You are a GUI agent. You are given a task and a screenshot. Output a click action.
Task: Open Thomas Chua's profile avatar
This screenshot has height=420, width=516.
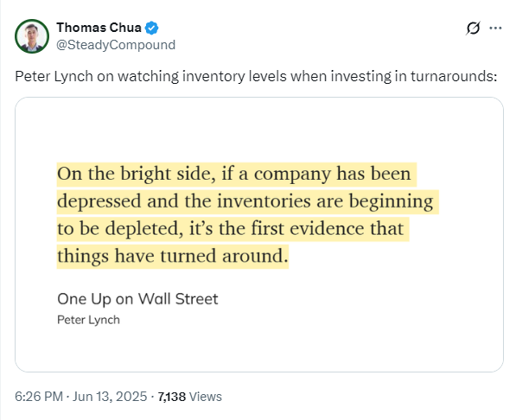(32, 36)
